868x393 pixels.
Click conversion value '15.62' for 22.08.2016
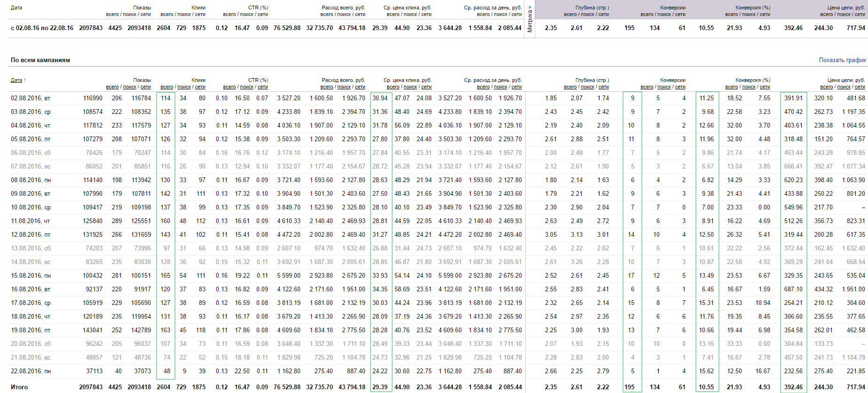[x=706, y=371]
